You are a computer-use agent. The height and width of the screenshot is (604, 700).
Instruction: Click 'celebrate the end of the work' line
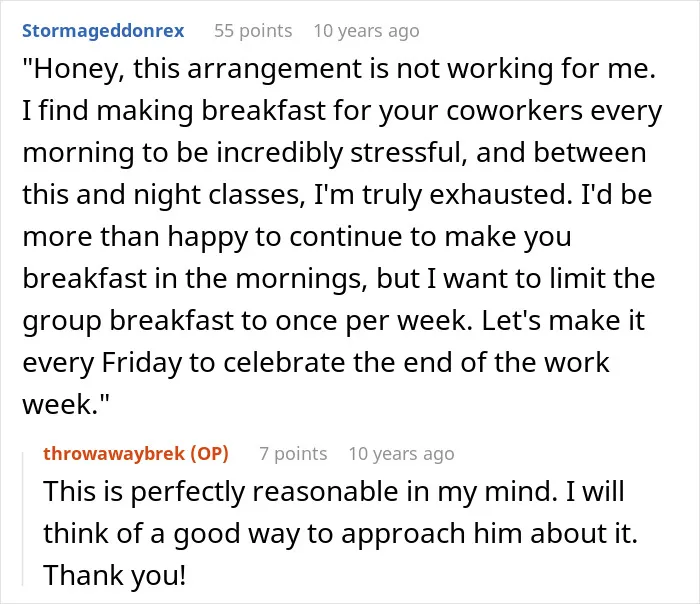(x=416, y=362)
